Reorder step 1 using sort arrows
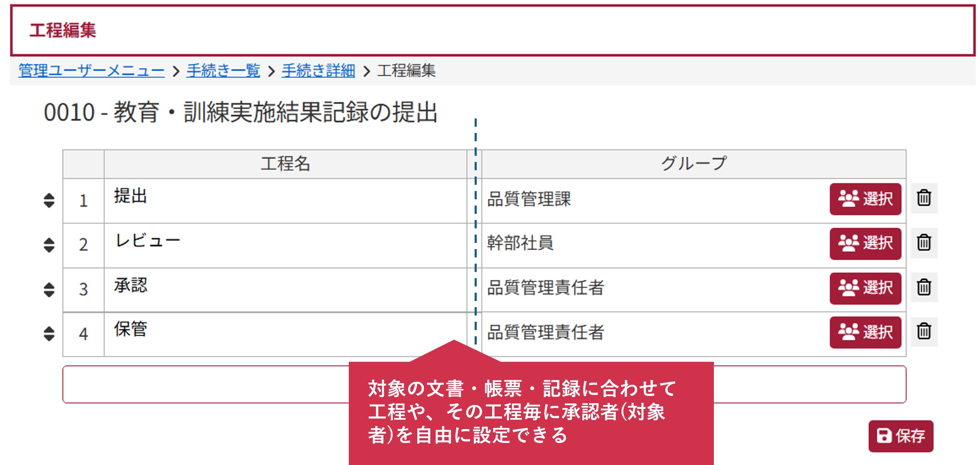The image size is (980, 465). (x=49, y=200)
